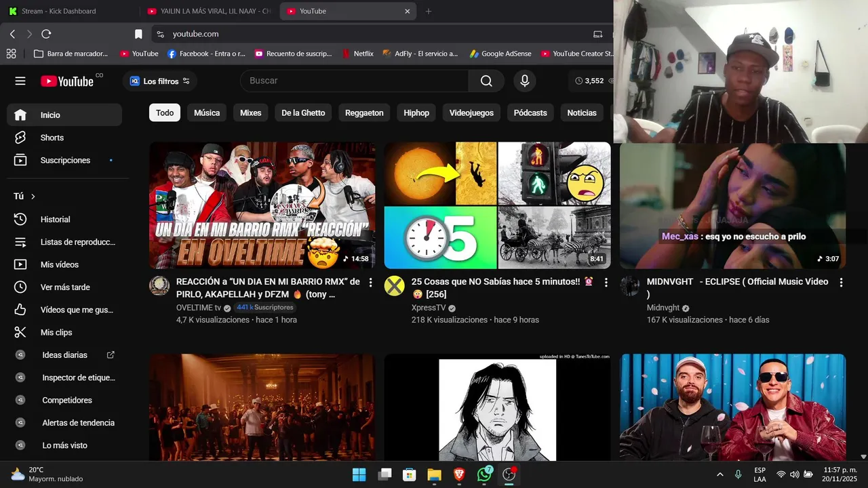Screen dimensions: 868x488
Task: Open OVELTIME tv channel avatar
Action: coord(159,286)
